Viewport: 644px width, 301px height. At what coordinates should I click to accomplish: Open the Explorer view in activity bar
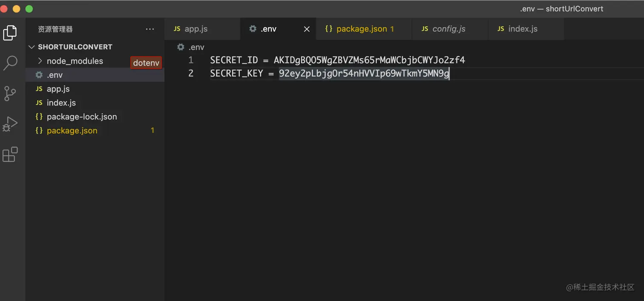(10, 33)
